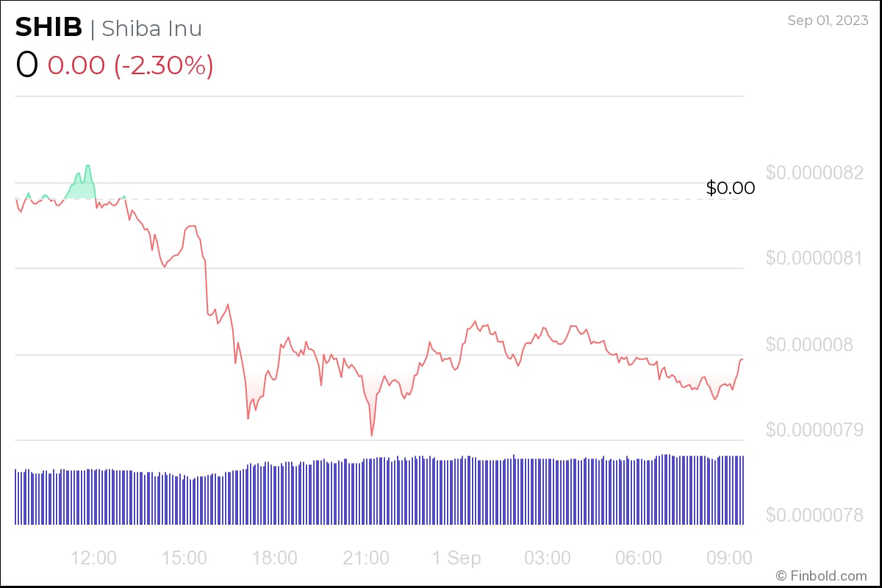Click the 09:00 time axis marker
The width and height of the screenshot is (882, 588).
pos(728,558)
